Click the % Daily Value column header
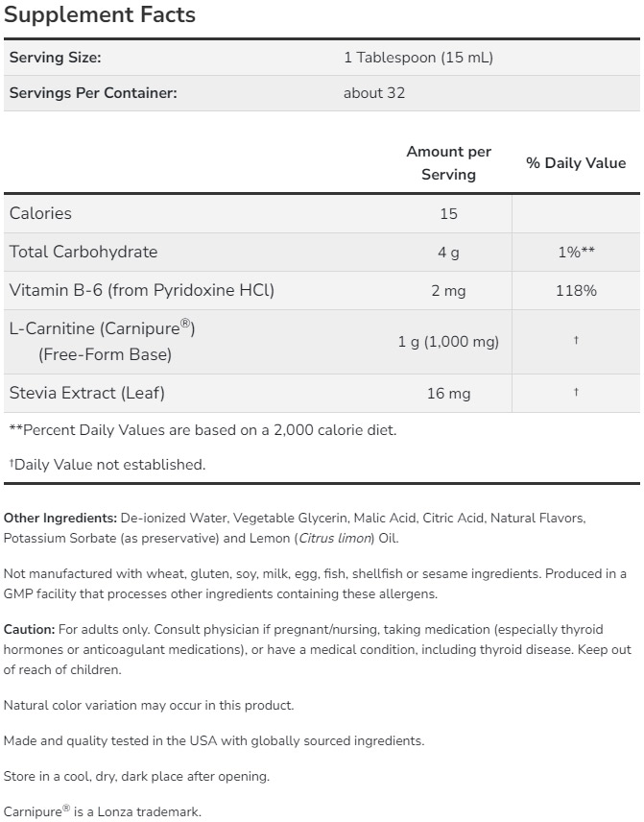Image resolution: width=644 pixels, height=822 pixels. click(x=576, y=163)
